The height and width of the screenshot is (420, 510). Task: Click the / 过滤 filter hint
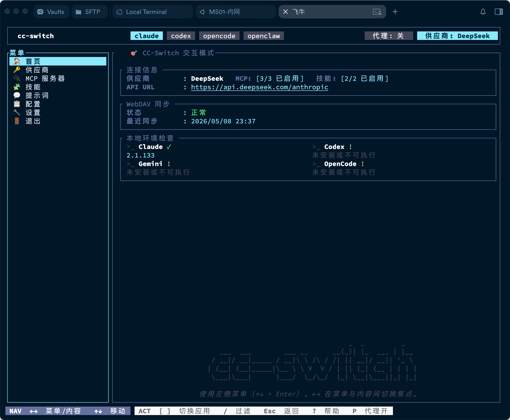click(x=237, y=411)
